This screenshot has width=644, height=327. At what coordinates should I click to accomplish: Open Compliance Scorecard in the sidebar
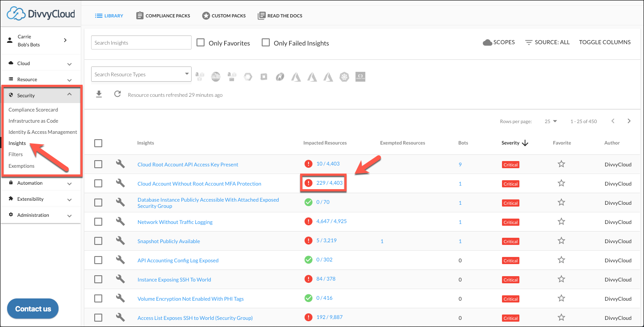[x=33, y=110]
